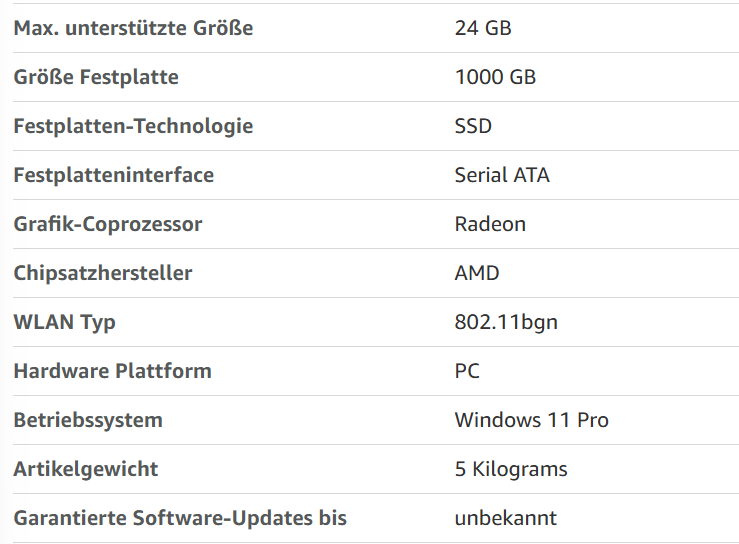
Task: Click the 'Größe Festplatte' row label
Action: point(96,77)
